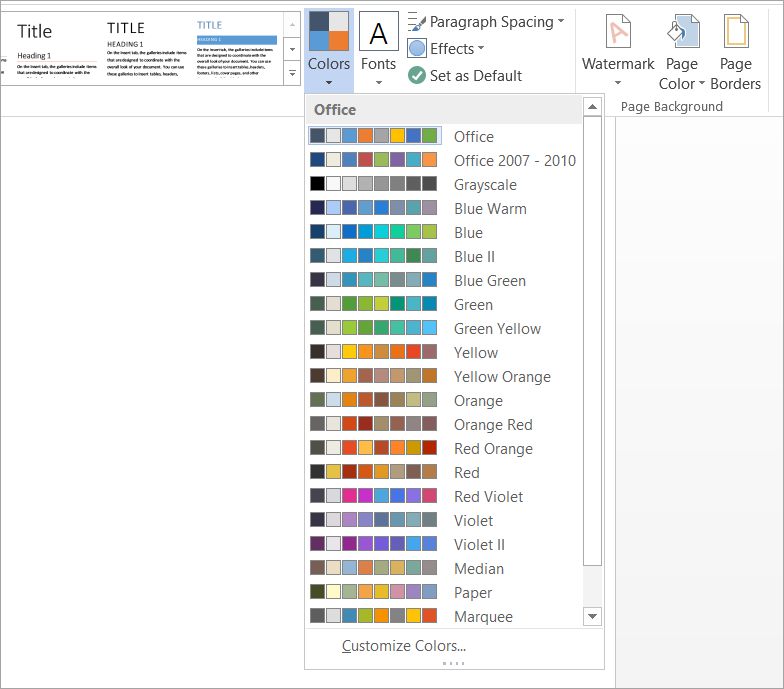Expand the Effects dropdown arrow
Image resolution: width=784 pixels, height=689 pixels.
(x=481, y=48)
